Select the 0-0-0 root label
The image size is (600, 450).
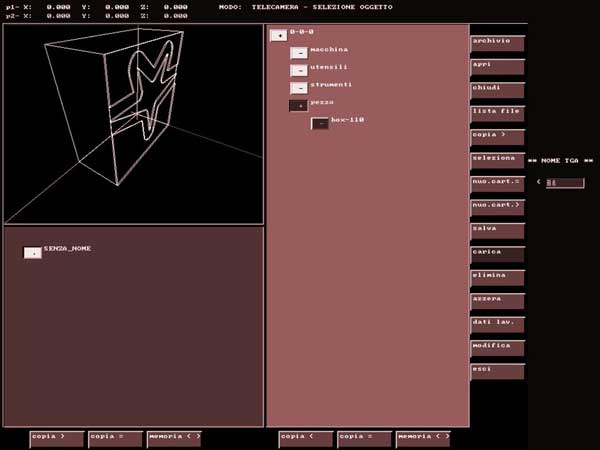click(302, 32)
